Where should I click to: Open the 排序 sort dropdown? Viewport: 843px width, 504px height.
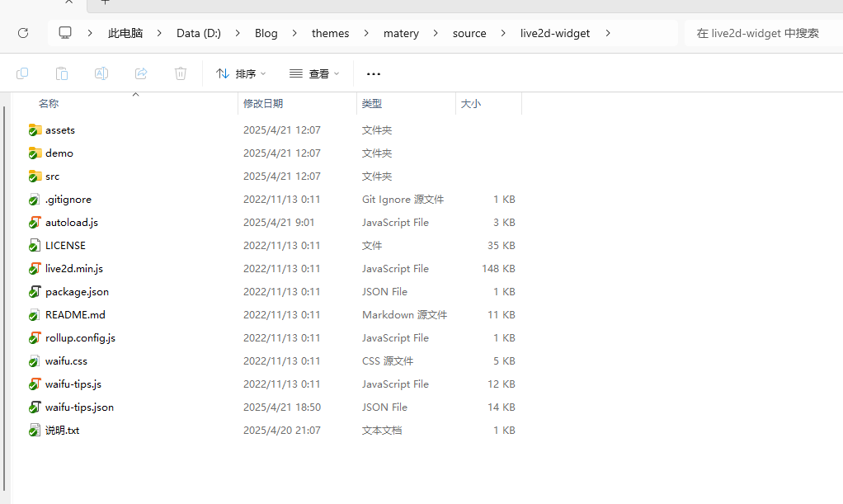[241, 73]
